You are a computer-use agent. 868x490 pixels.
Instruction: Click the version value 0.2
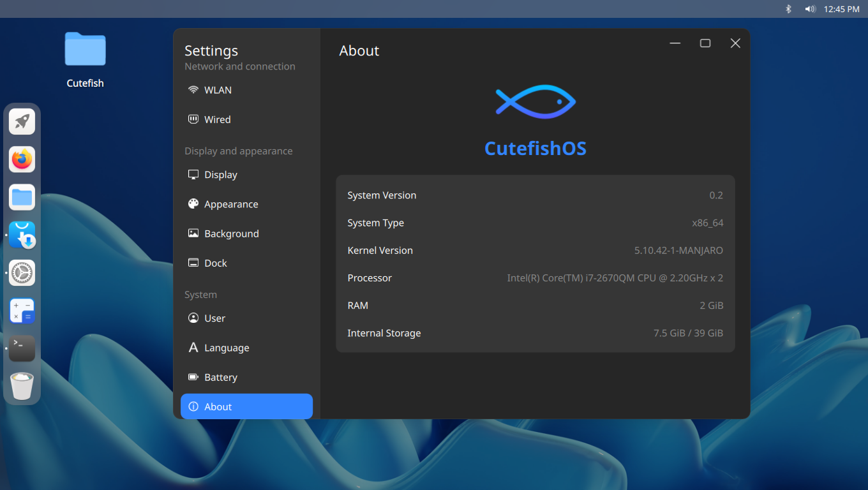click(x=716, y=195)
